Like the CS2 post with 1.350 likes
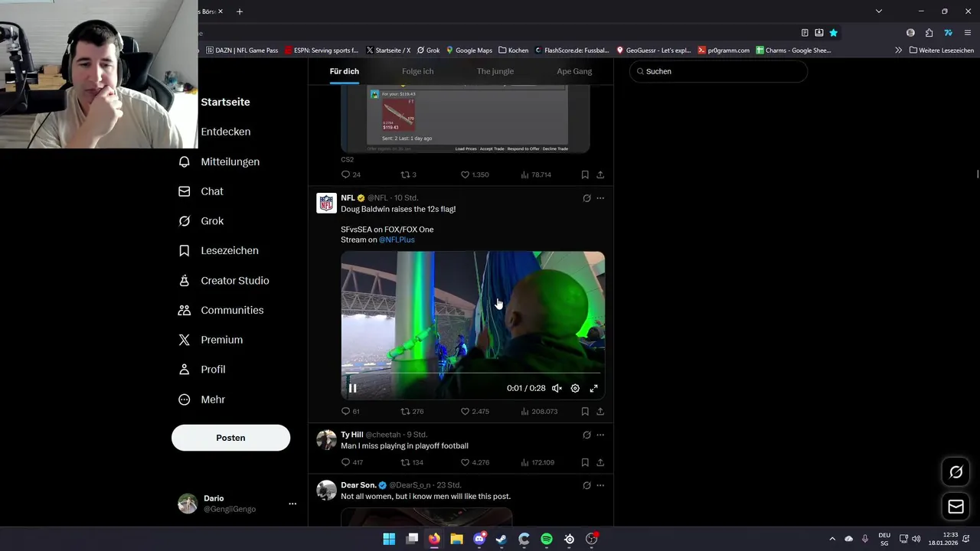The height and width of the screenshot is (551, 980). [x=474, y=174]
